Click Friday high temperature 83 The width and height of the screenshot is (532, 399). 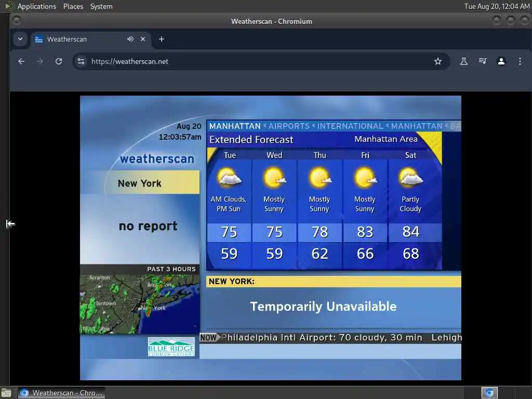point(365,232)
